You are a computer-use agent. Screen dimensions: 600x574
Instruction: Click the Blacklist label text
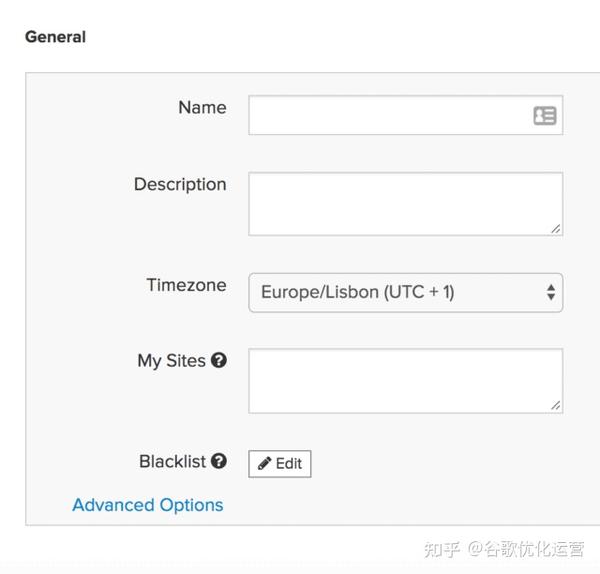(173, 461)
